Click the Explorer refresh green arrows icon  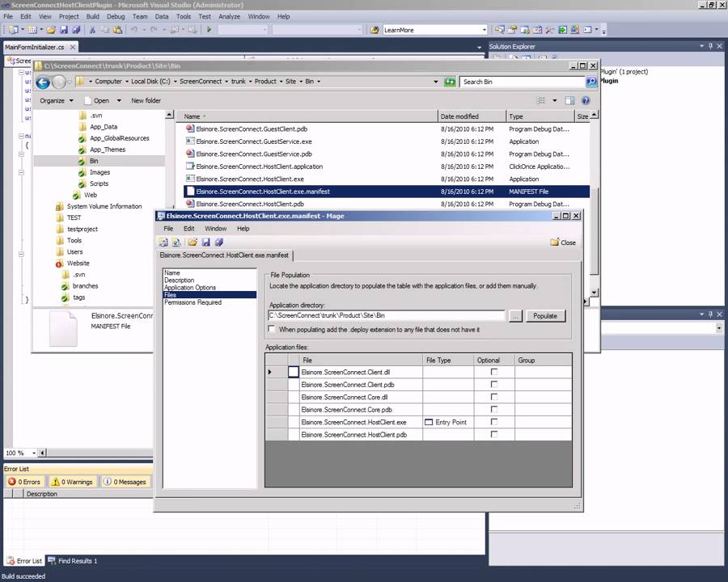click(x=450, y=82)
